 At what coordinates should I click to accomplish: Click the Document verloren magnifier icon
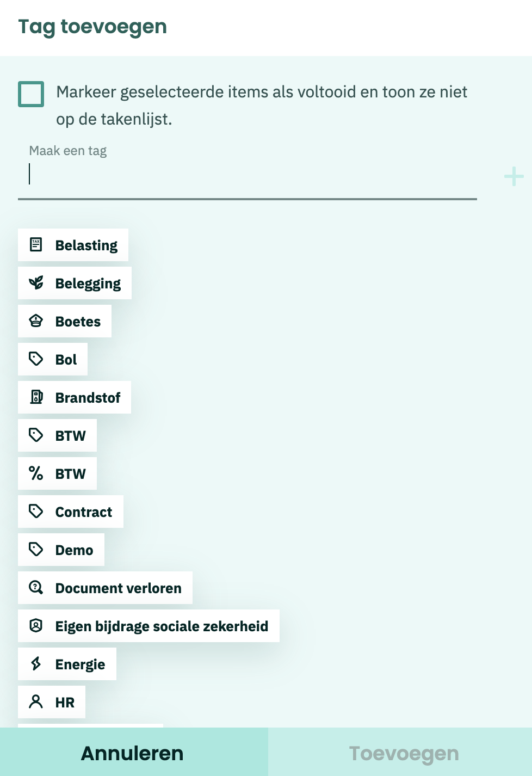(36, 588)
